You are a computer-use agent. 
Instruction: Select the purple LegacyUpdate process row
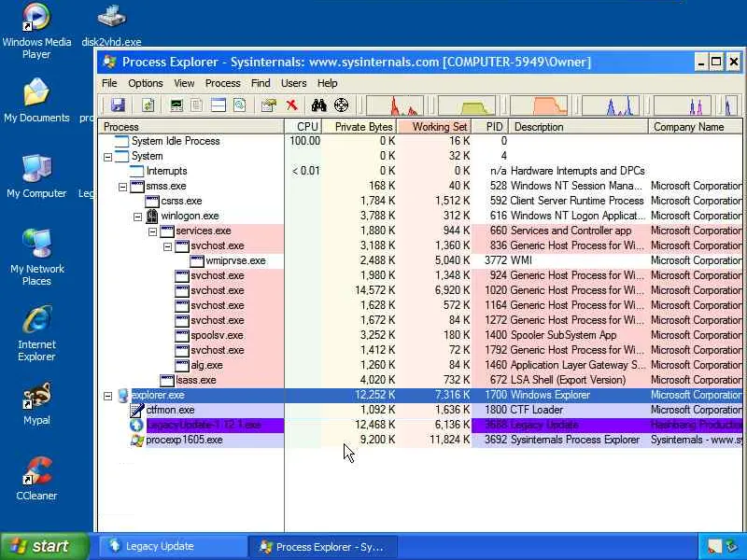click(419, 426)
